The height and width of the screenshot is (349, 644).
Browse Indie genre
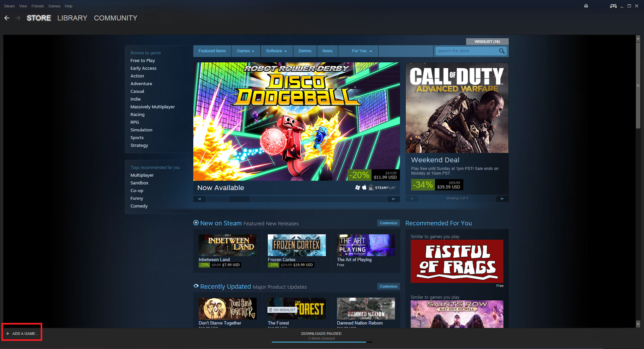[x=136, y=99]
